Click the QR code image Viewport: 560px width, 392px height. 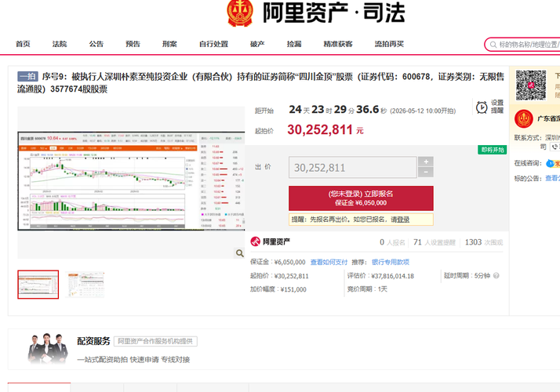(531, 85)
